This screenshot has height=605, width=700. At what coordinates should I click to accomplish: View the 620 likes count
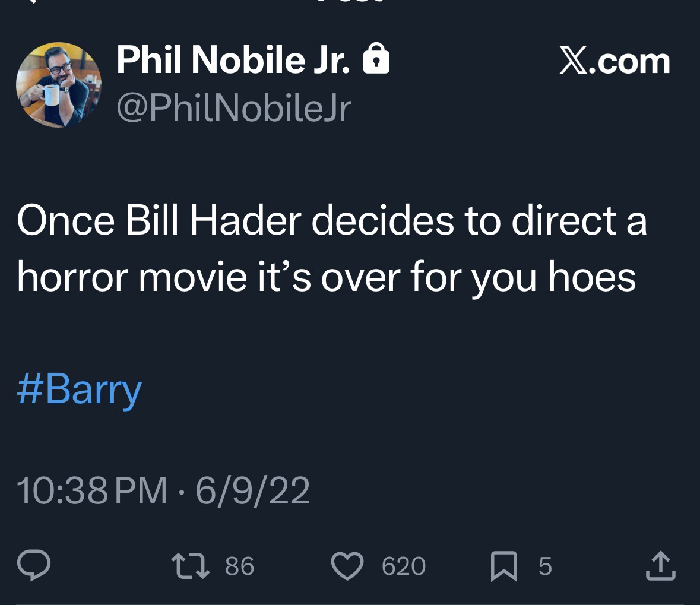click(x=404, y=566)
